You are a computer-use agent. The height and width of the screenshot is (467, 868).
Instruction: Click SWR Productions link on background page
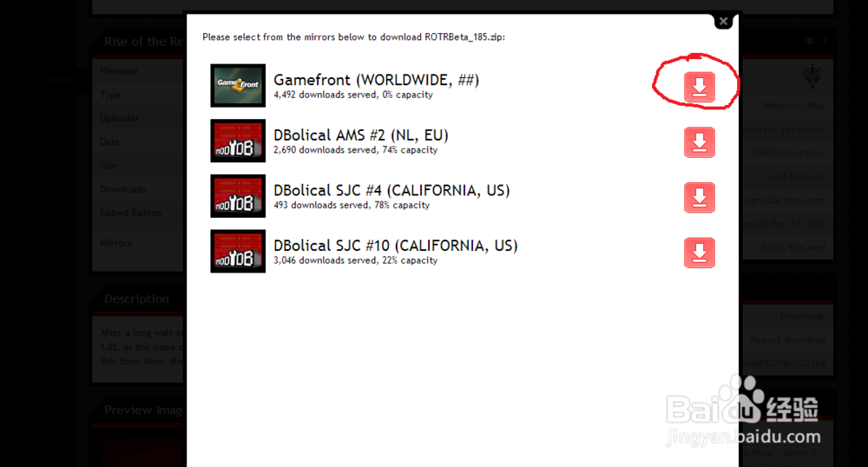pos(788,153)
